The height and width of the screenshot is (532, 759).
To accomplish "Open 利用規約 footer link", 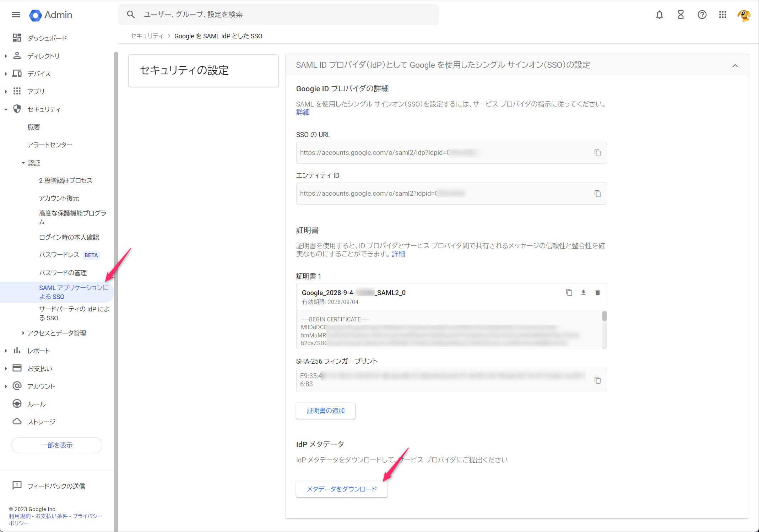I will pyautogui.click(x=20, y=516).
